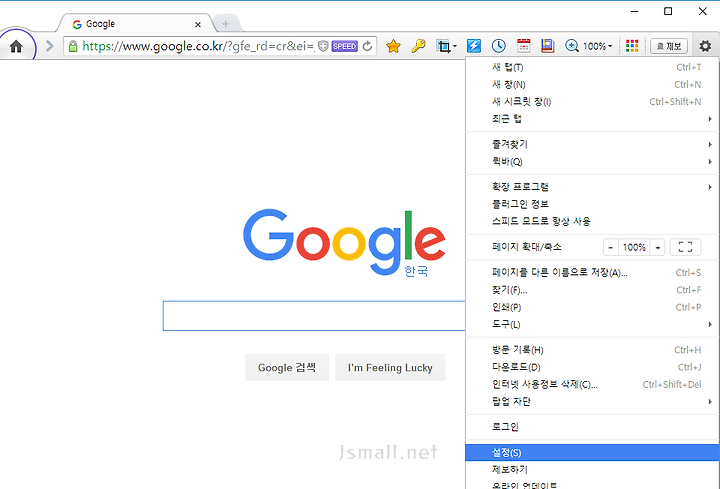The width and height of the screenshot is (720, 489).
Task: Minimize the browser window
Action: tap(635, 11)
